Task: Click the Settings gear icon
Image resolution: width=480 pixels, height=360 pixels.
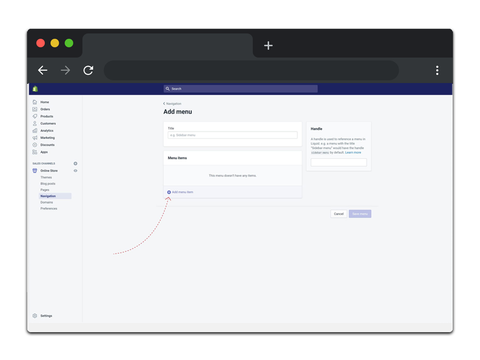Action: point(35,316)
